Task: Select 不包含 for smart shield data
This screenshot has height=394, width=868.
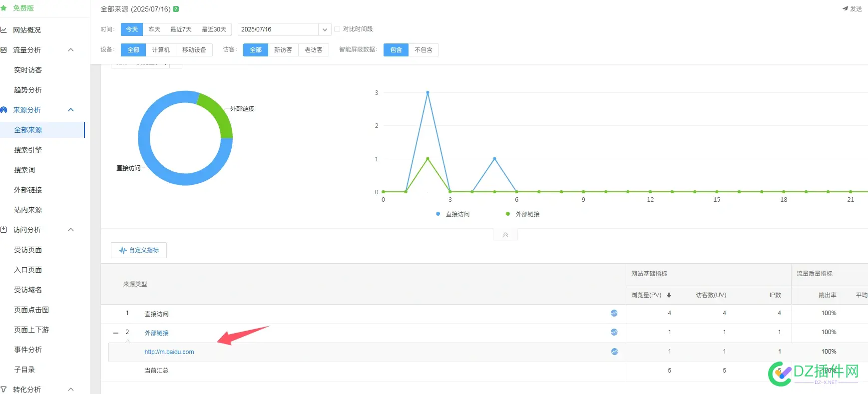Action: pos(424,50)
